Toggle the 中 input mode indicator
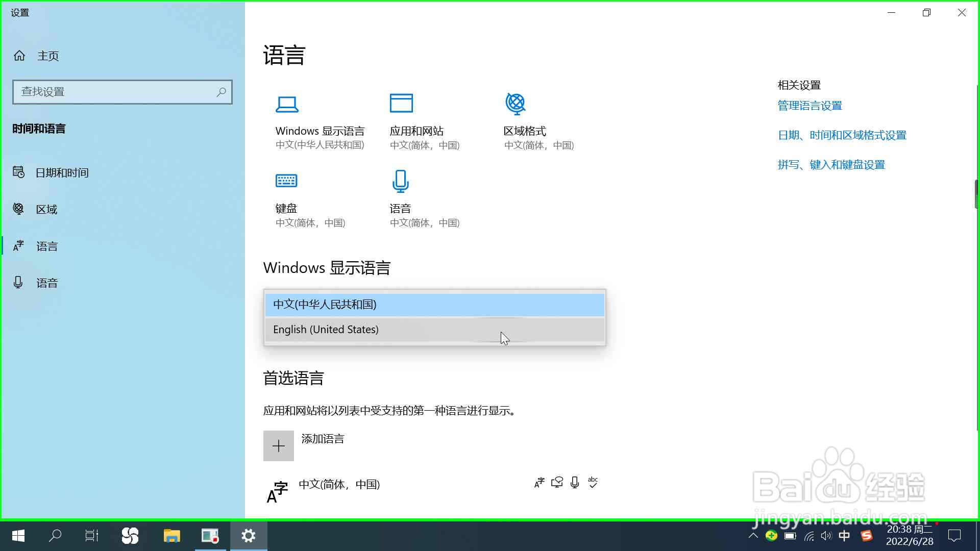This screenshot has height=551, width=980. (845, 536)
